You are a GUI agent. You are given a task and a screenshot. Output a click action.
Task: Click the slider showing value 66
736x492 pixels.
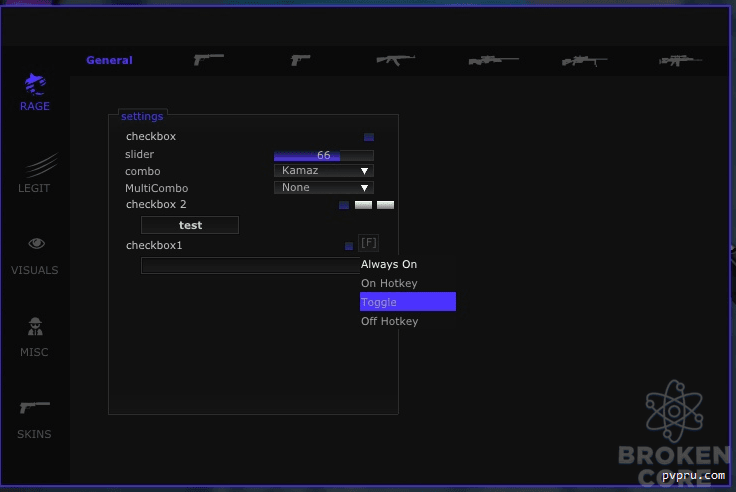click(x=324, y=155)
